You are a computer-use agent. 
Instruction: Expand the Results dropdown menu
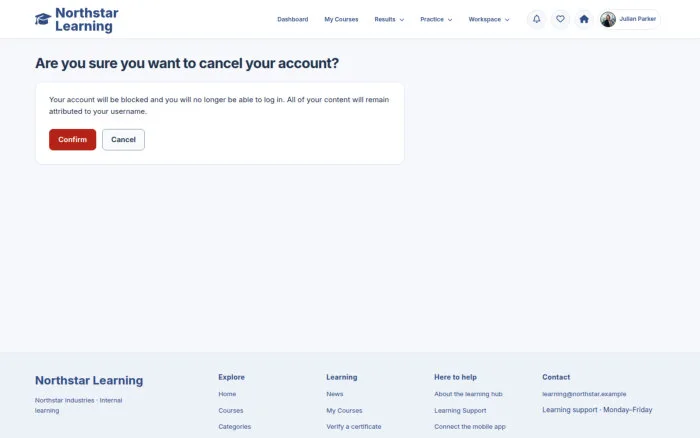[x=389, y=20]
